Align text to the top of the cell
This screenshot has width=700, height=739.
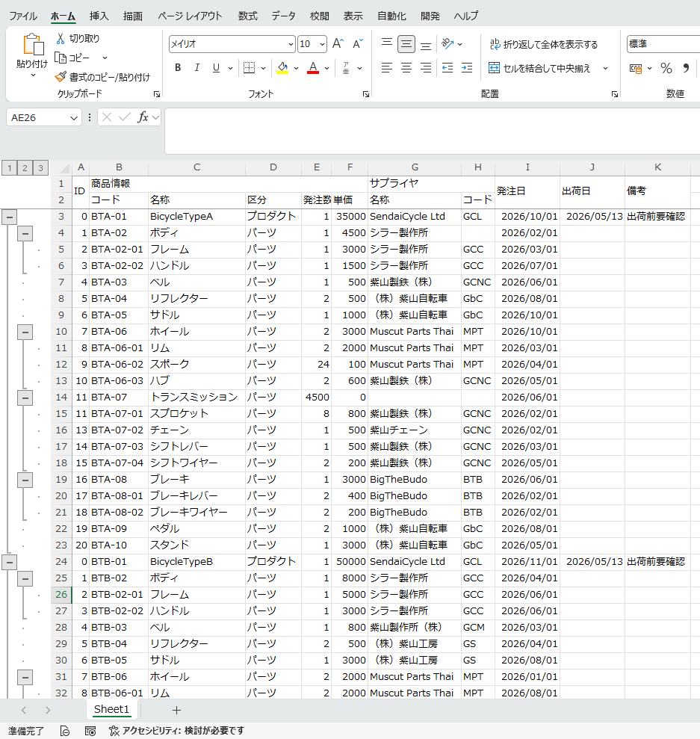point(387,44)
